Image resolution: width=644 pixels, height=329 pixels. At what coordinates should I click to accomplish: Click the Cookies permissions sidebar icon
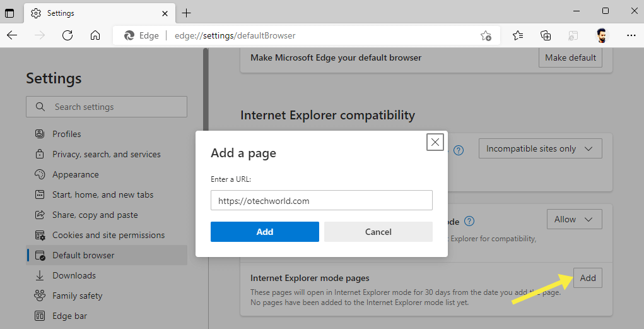point(40,236)
